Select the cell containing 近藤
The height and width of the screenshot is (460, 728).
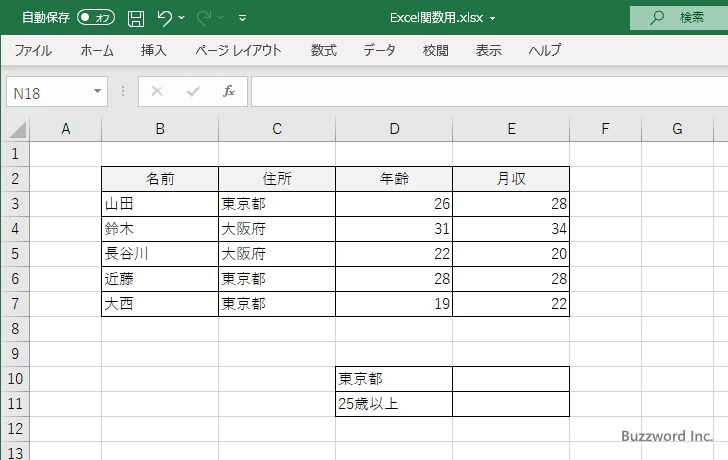click(x=160, y=279)
